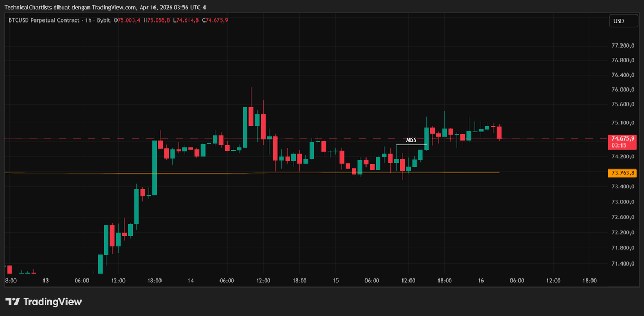This screenshot has width=644, height=316.
Task: Click the close value C74.675,9
Action: [x=215, y=20]
